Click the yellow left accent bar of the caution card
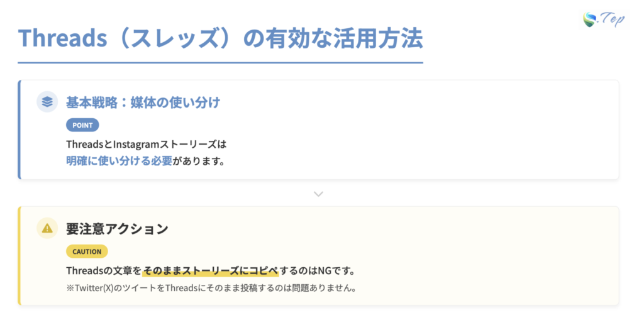 pyautogui.click(x=19, y=255)
